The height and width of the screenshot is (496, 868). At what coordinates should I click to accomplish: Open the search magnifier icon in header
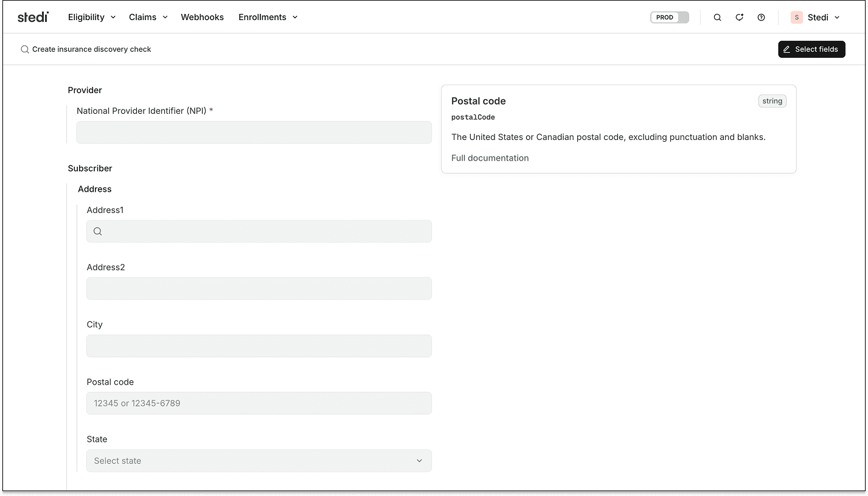coord(717,18)
